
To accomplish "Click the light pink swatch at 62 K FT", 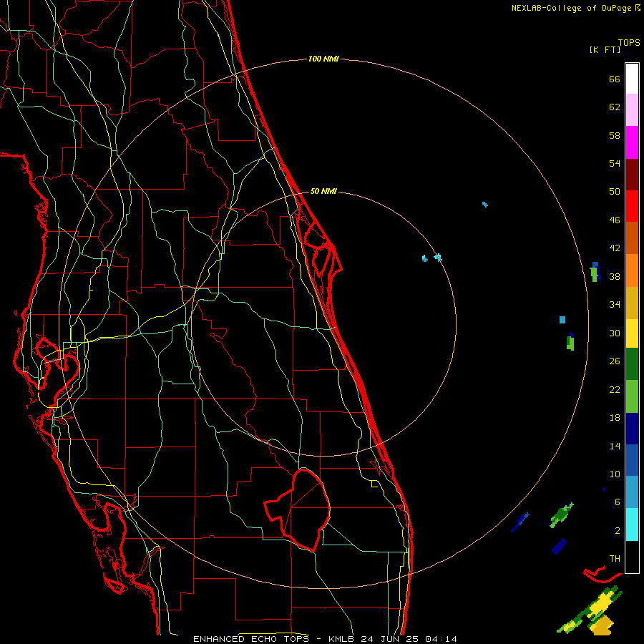I will coord(632,110).
